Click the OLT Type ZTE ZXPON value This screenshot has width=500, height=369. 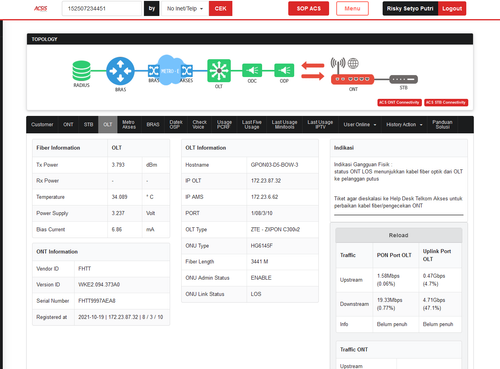click(275, 229)
